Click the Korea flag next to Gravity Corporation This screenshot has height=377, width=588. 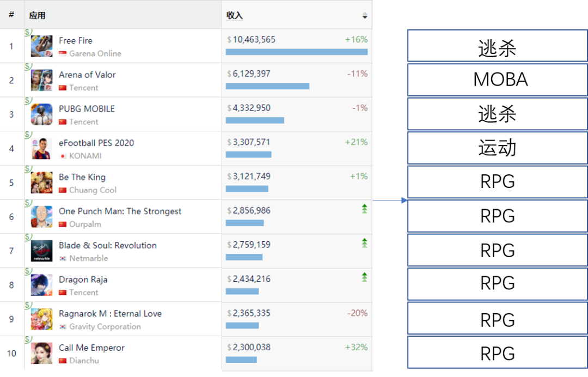(63, 327)
